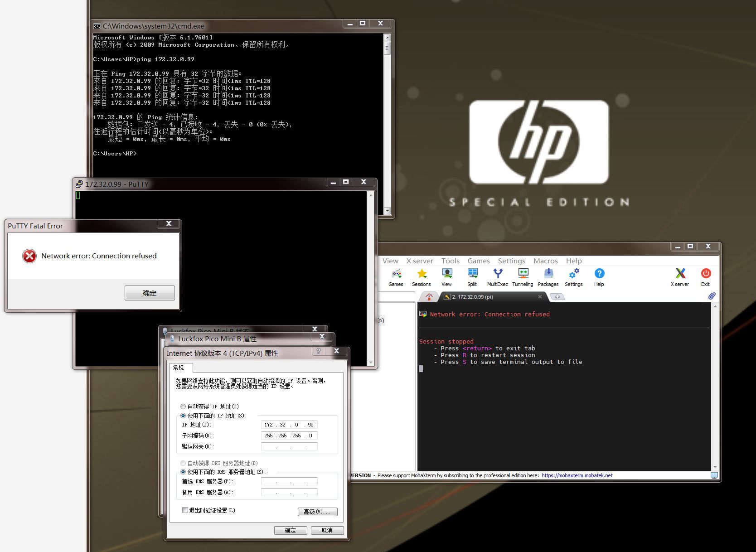
Task: Click the MobaXterm quick connect field
Action: point(396,297)
